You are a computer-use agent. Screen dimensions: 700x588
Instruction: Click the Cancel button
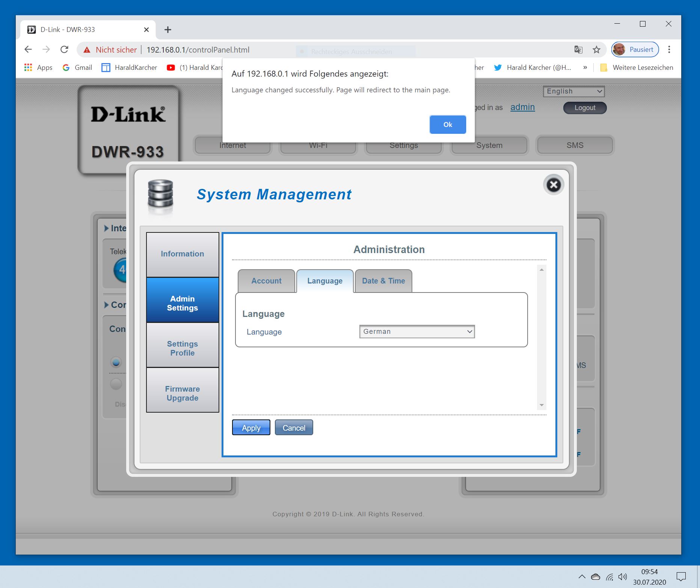pyautogui.click(x=294, y=428)
